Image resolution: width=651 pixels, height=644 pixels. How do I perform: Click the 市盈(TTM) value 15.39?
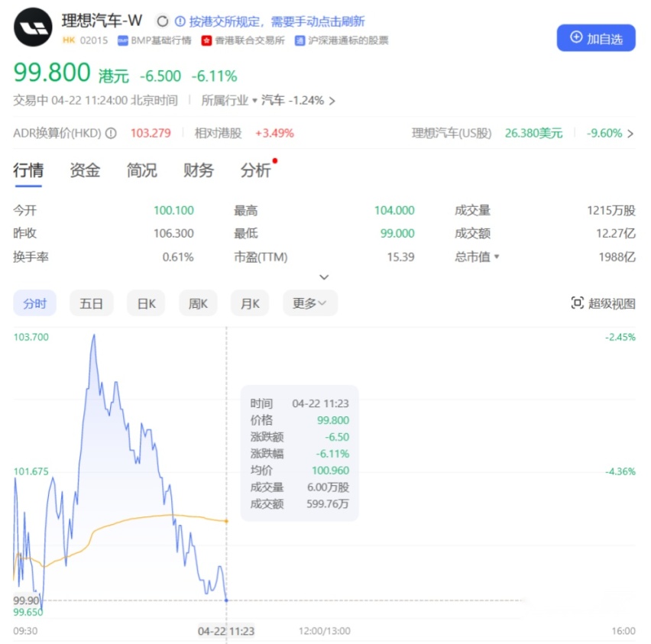(400, 257)
